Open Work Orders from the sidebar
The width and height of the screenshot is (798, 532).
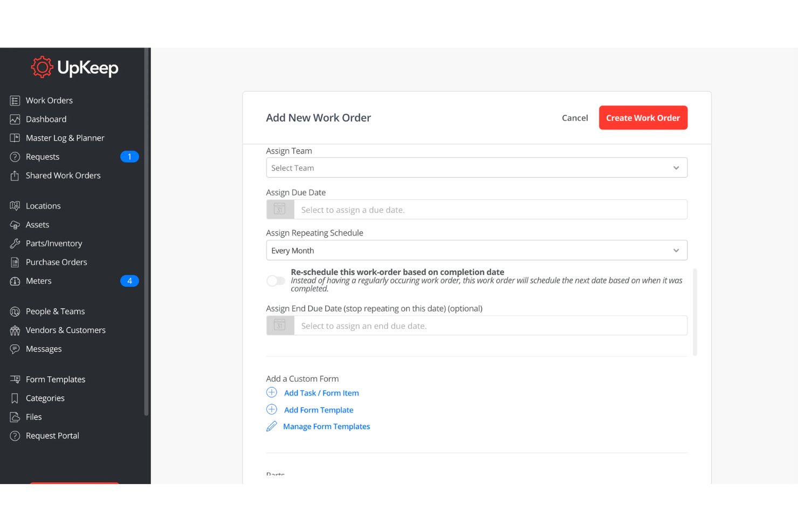pyautogui.click(x=49, y=100)
